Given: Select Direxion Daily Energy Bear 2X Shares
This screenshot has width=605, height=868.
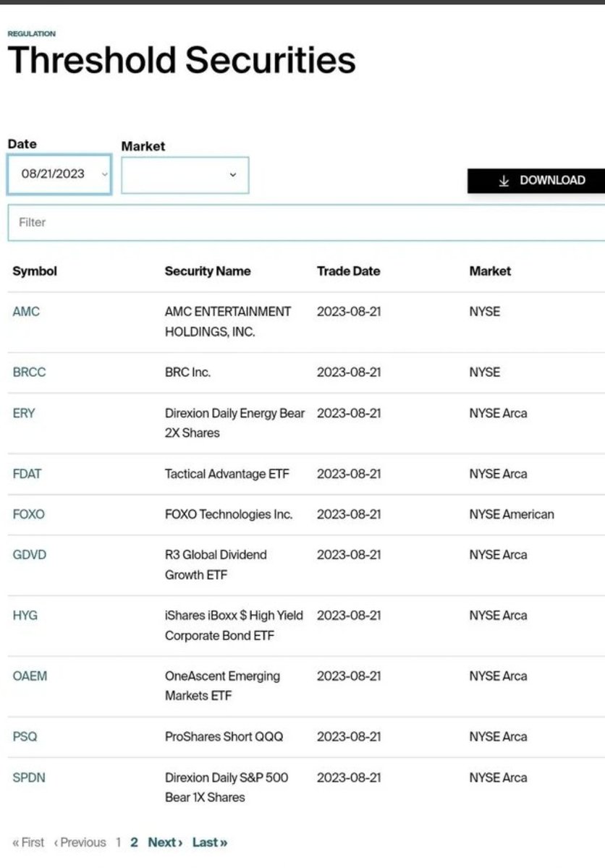Looking at the screenshot, I should (235, 423).
